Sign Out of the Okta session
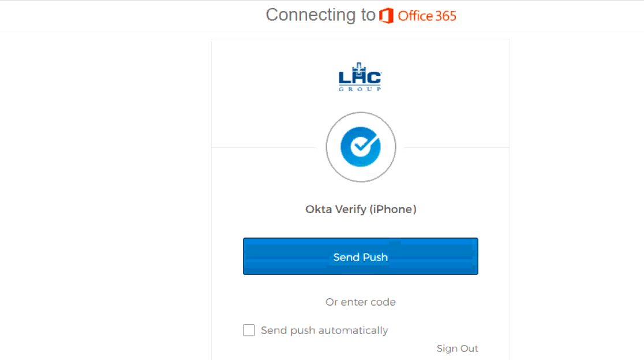 (x=457, y=348)
